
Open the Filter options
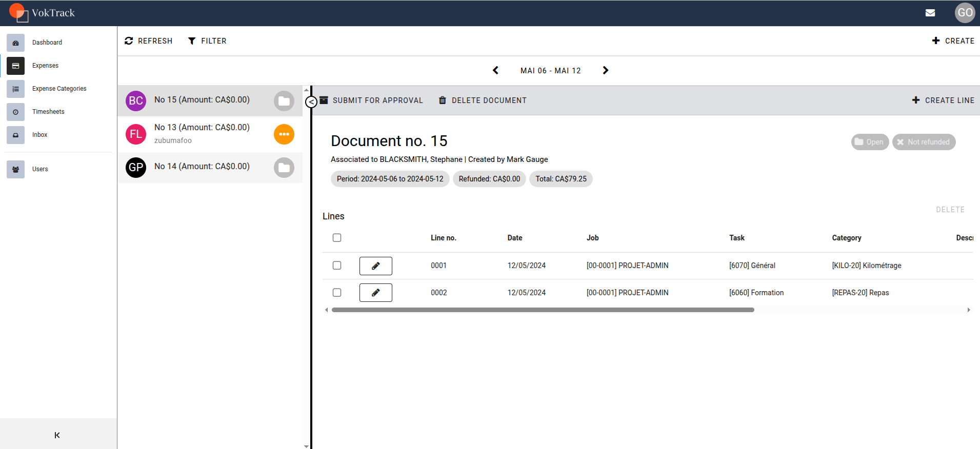[207, 41]
